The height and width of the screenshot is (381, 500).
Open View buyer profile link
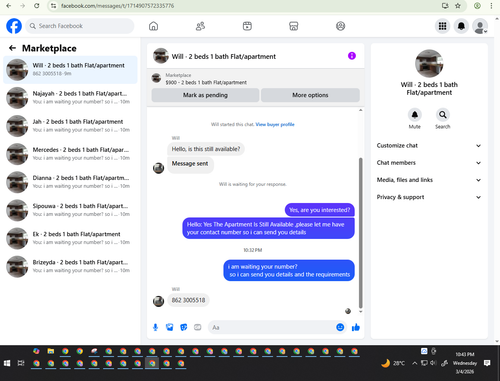coord(275,124)
